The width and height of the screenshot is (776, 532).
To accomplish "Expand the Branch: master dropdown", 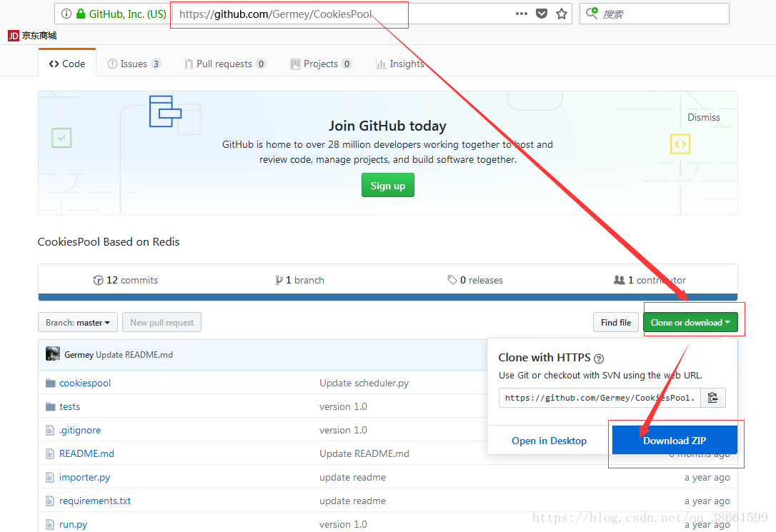I will pos(78,322).
